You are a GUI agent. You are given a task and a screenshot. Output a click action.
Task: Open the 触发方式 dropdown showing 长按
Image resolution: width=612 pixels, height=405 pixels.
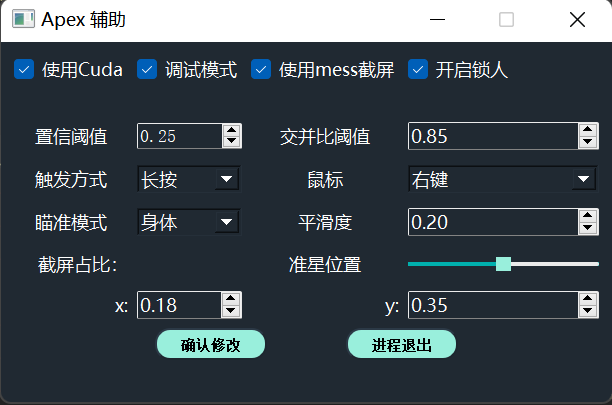pos(189,179)
